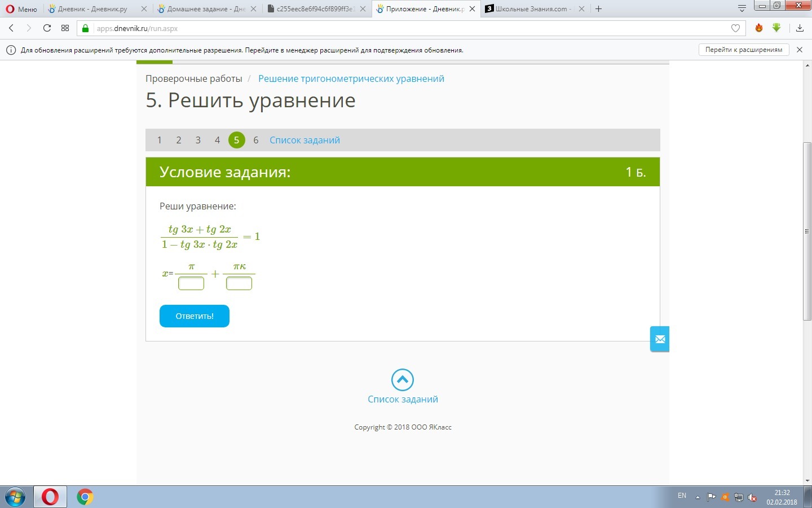
Task: Click the scrollbar up arrow
Action: (807, 65)
